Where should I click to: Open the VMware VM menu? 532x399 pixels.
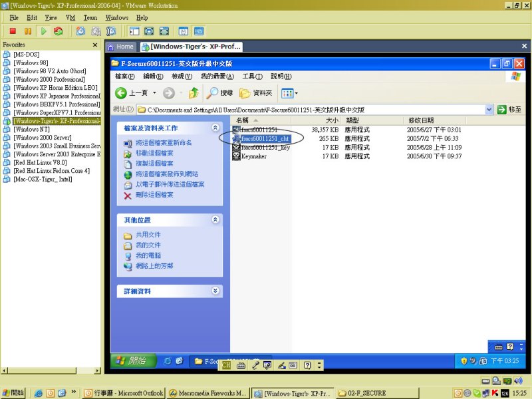point(70,18)
